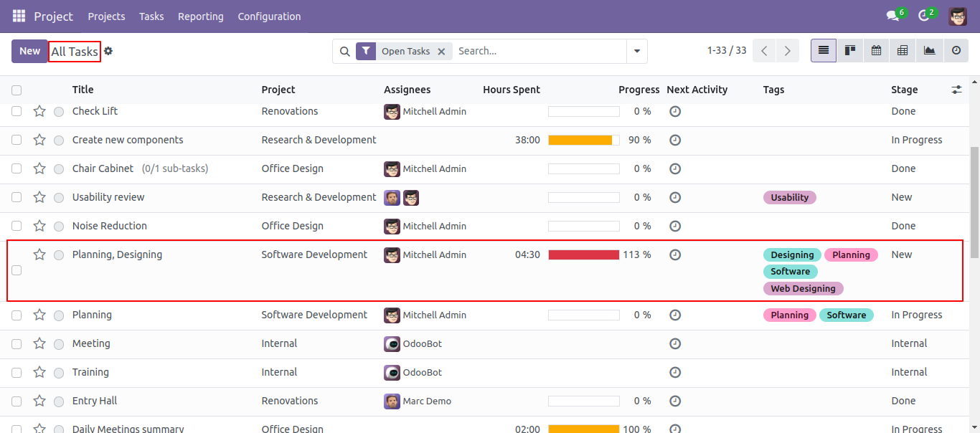
Task: Expand the search options dropdown arrow
Action: point(636,51)
